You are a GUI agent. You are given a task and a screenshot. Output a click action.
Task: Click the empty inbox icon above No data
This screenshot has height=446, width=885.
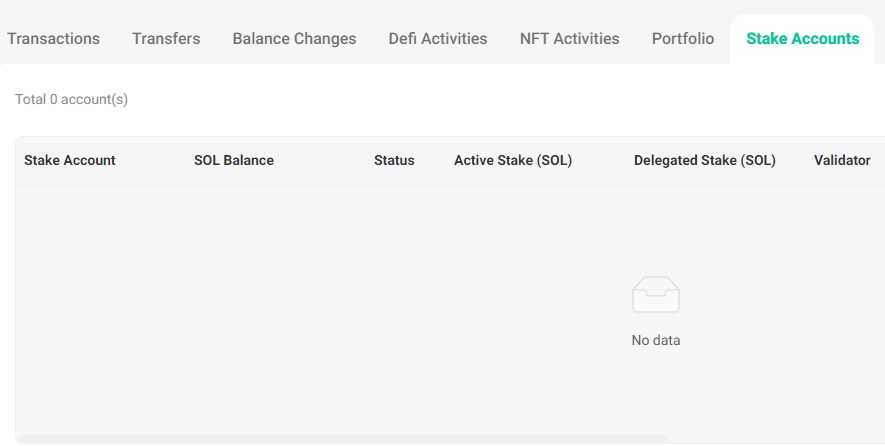pos(656,295)
